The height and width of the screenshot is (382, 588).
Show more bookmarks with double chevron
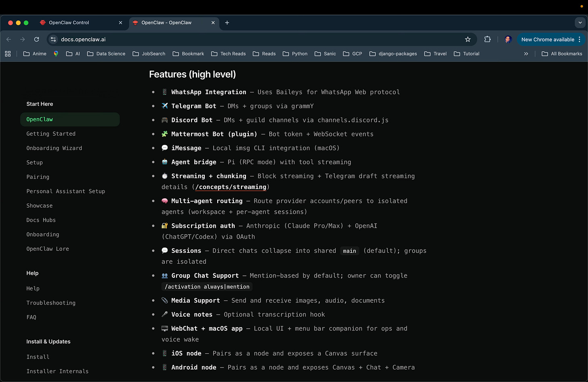click(x=526, y=53)
